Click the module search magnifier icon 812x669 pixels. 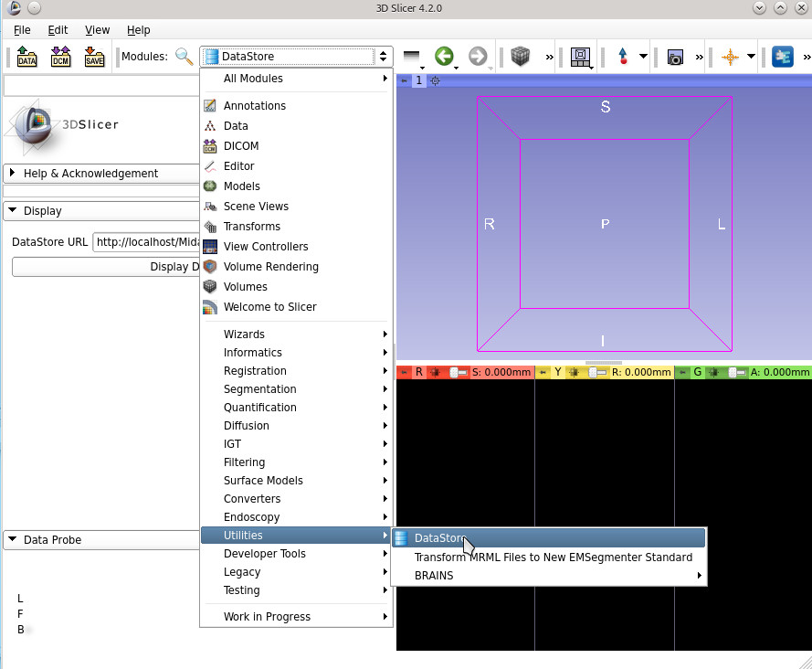(185, 57)
